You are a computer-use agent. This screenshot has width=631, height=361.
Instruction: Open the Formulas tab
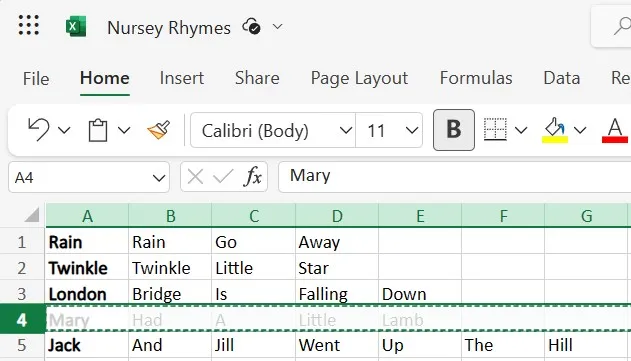coord(476,78)
